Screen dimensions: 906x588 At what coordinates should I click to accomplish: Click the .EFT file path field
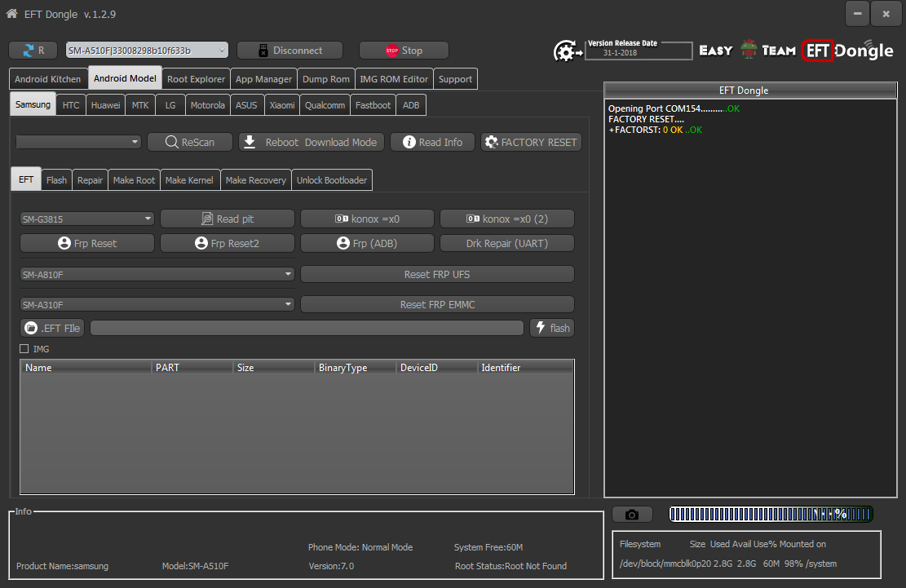(x=307, y=328)
